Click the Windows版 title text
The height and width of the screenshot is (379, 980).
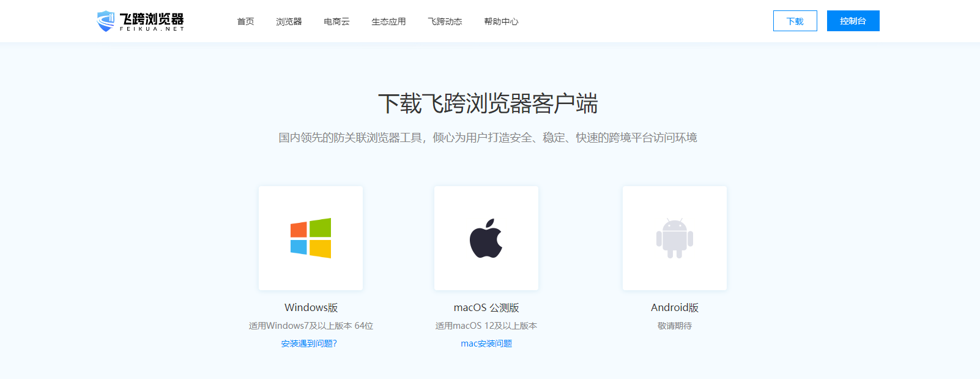[x=311, y=307]
